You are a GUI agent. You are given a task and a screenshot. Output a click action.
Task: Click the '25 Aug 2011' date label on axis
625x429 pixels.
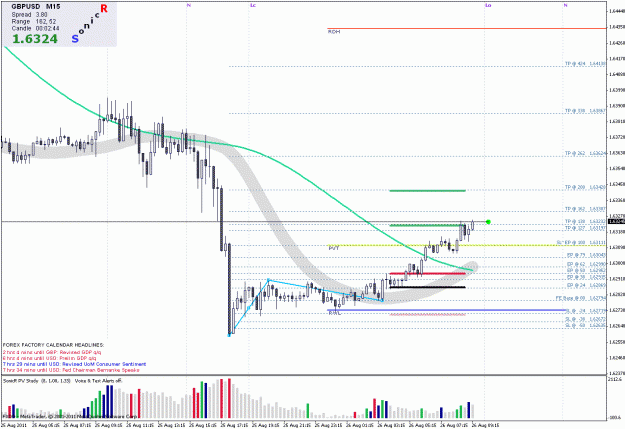(x=14, y=425)
